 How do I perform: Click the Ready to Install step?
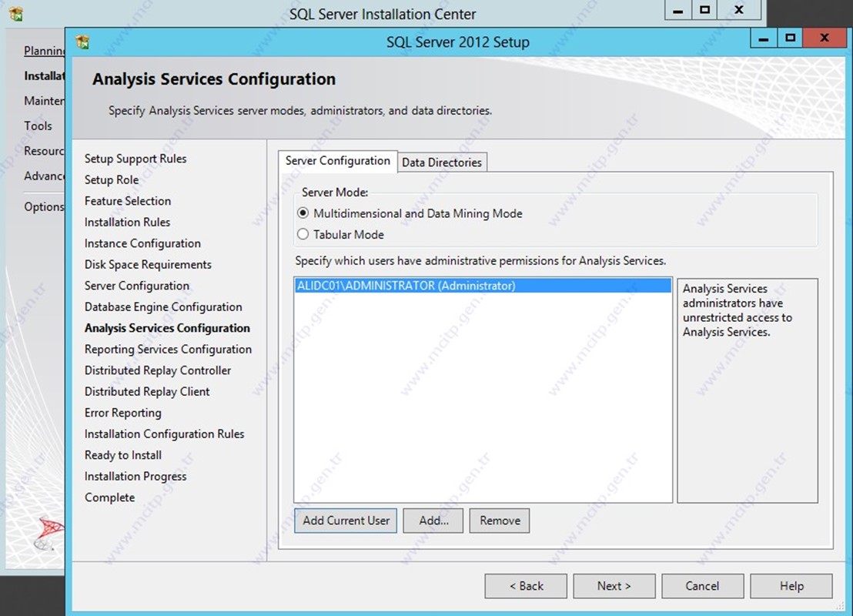click(123, 455)
